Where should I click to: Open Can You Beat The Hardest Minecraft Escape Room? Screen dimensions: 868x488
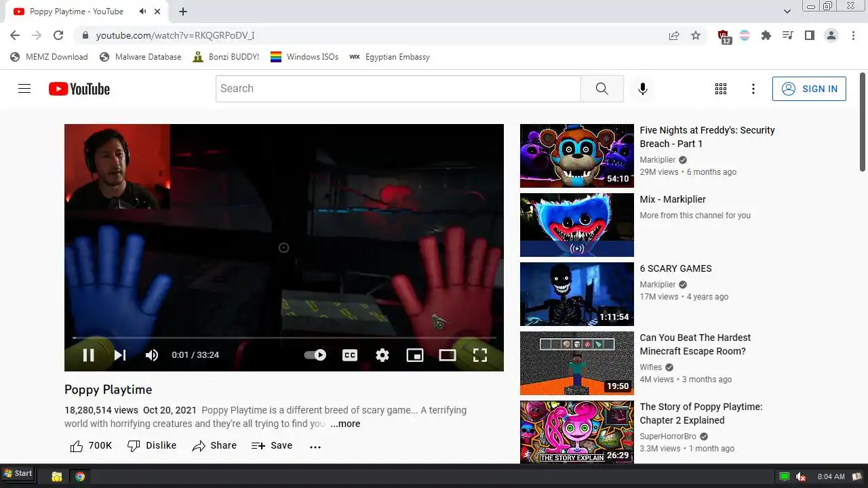click(x=695, y=344)
